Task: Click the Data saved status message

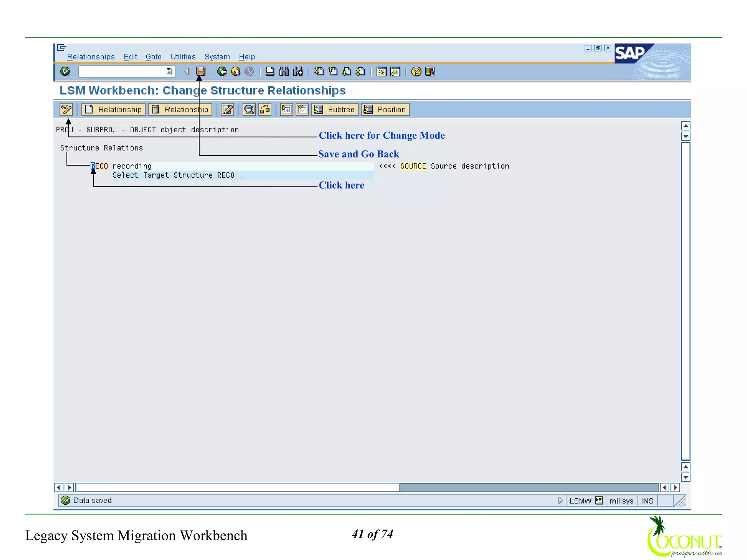Action: pos(92,501)
